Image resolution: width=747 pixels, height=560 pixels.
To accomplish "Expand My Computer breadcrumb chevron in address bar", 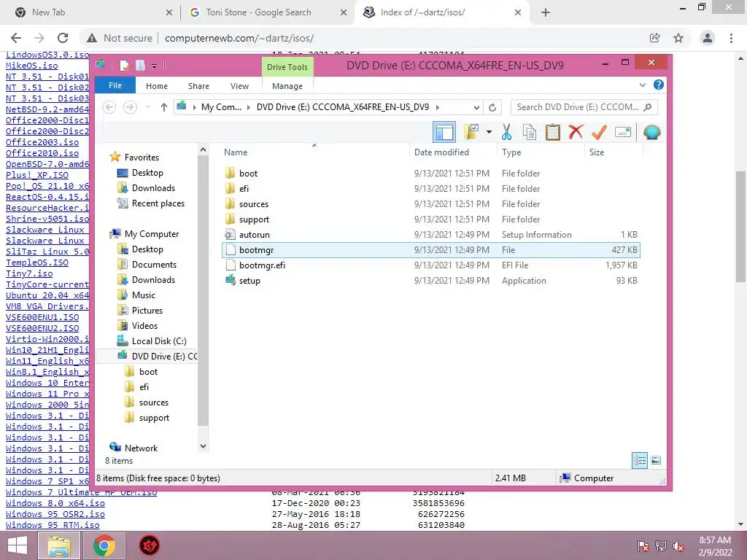I will point(248,108).
